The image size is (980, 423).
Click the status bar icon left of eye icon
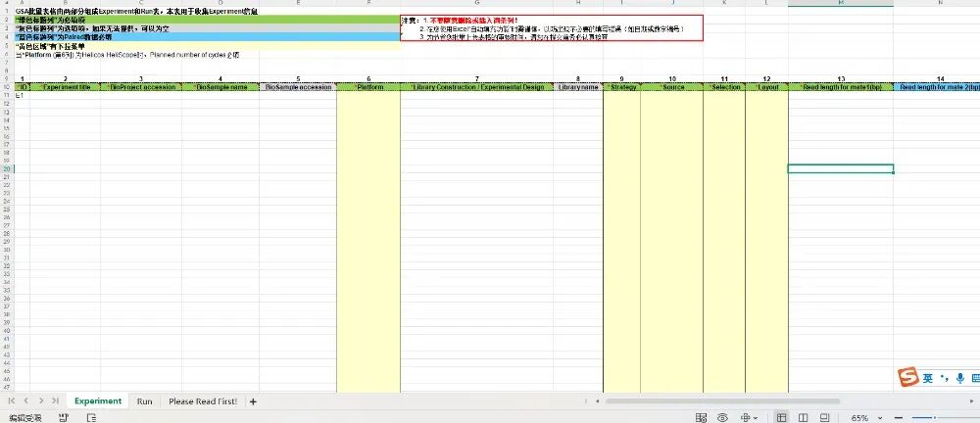(x=702, y=417)
